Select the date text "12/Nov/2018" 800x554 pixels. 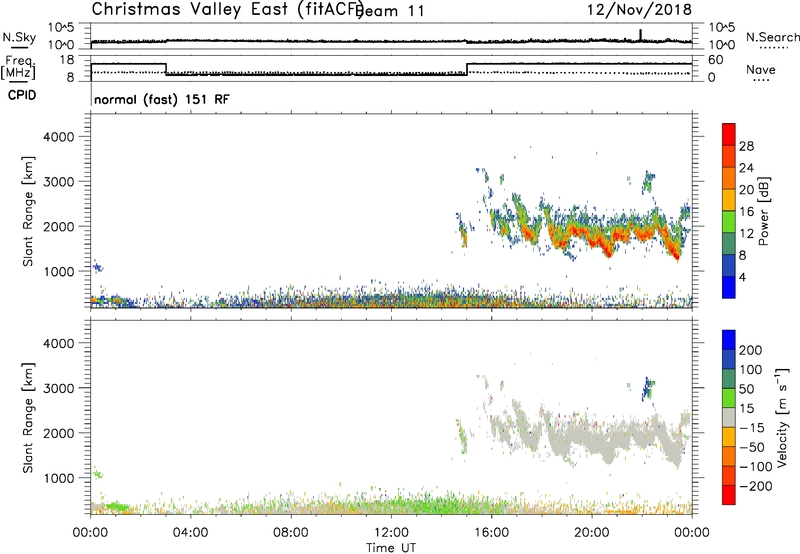coord(639,10)
